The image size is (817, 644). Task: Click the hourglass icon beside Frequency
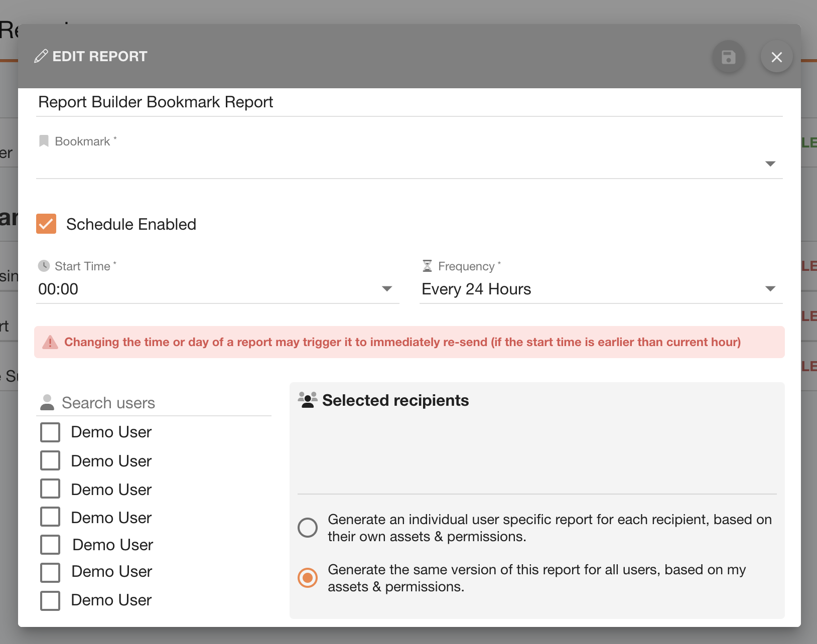click(427, 266)
